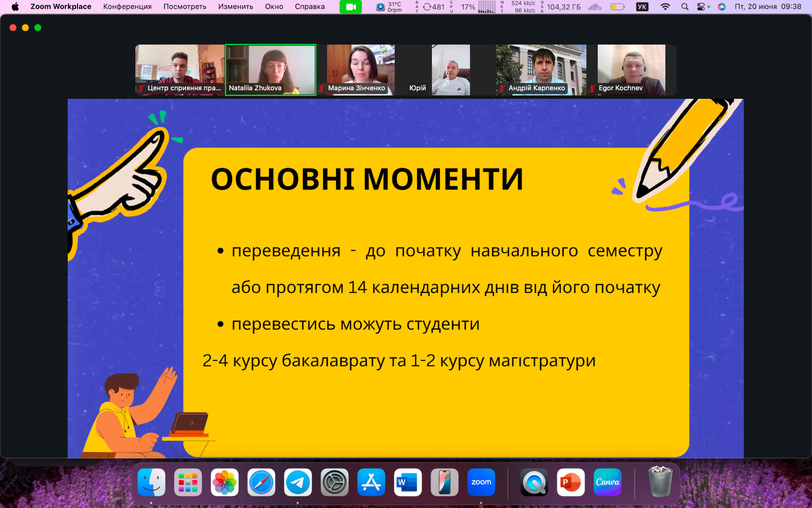Open QuickTime Player from the dock
This screenshot has width=812, height=508.
click(534, 483)
